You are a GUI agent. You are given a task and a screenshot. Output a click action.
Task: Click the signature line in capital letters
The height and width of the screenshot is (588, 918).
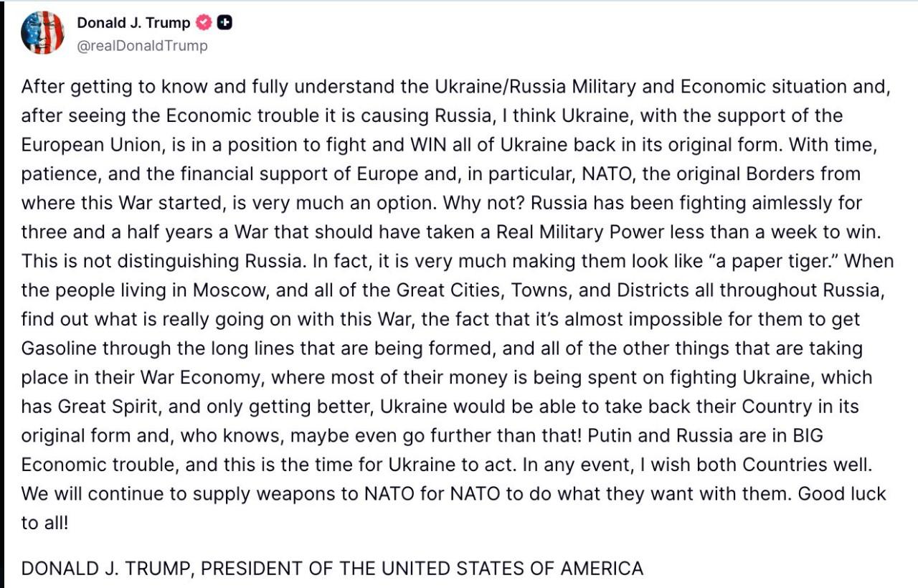coord(332,569)
